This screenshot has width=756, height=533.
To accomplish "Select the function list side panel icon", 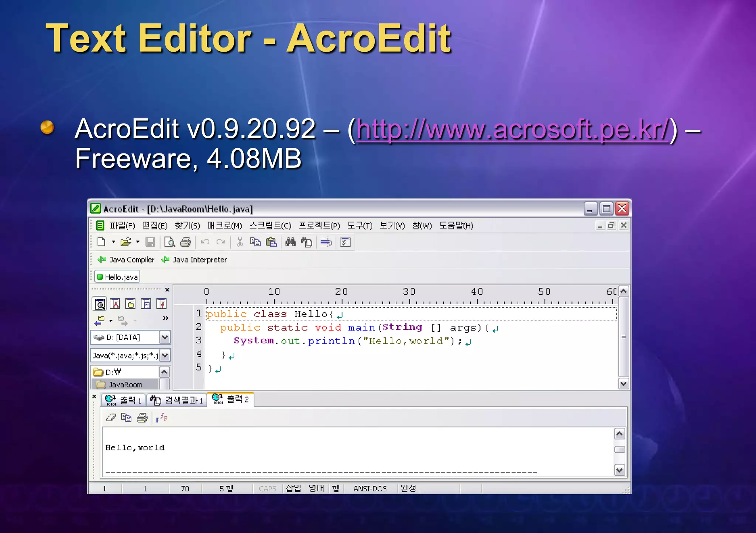I will pos(161,304).
